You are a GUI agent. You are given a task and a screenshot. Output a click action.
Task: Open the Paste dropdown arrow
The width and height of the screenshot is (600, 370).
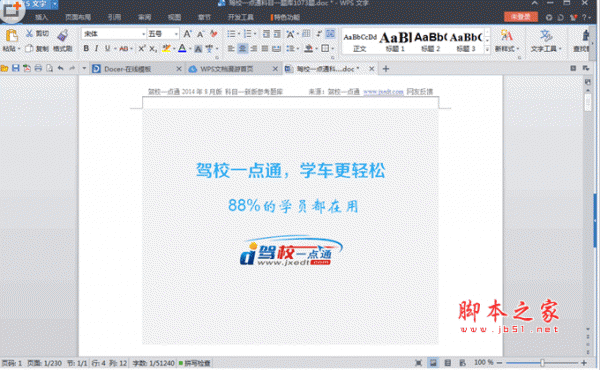tap(19, 49)
